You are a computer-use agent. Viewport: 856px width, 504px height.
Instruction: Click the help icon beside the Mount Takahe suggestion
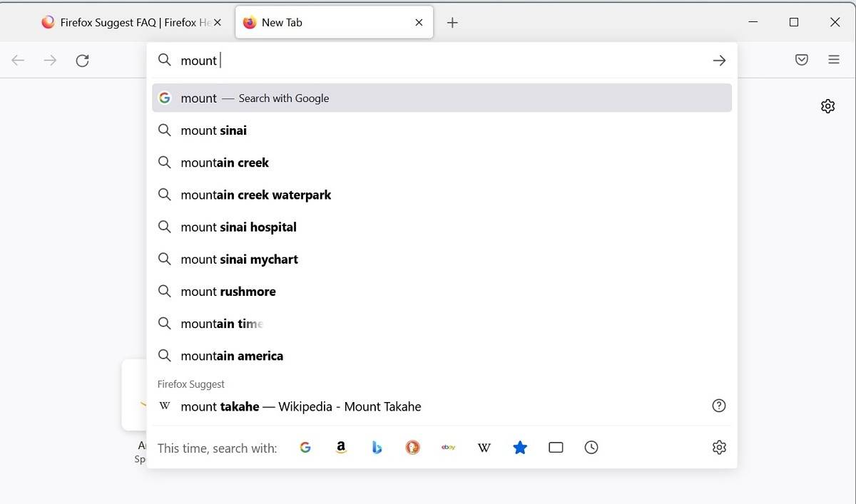click(x=718, y=405)
